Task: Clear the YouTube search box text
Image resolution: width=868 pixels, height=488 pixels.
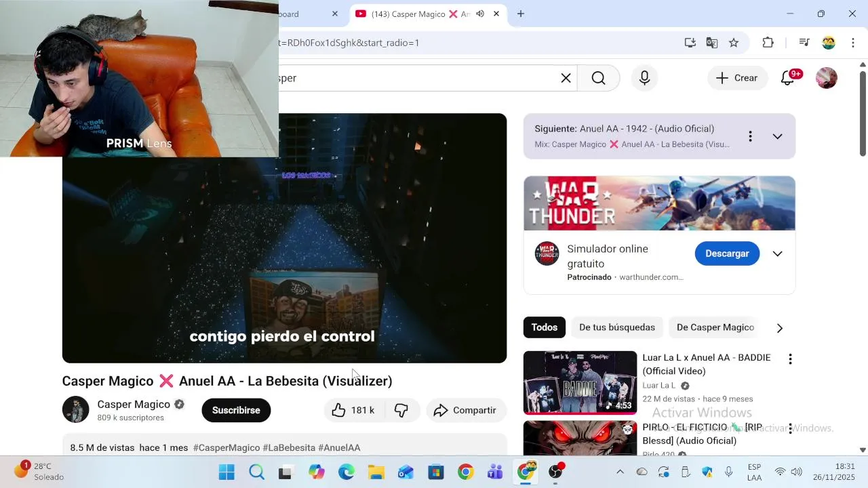Action: (566, 78)
